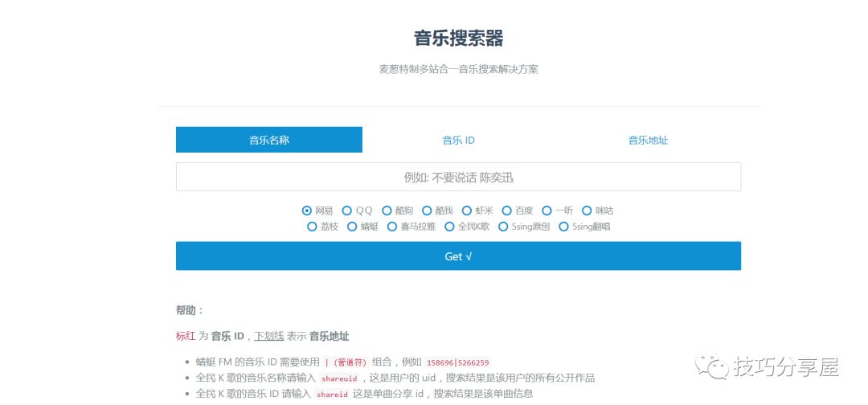
Task: Select the 百度 radio button
Action: [x=506, y=211]
